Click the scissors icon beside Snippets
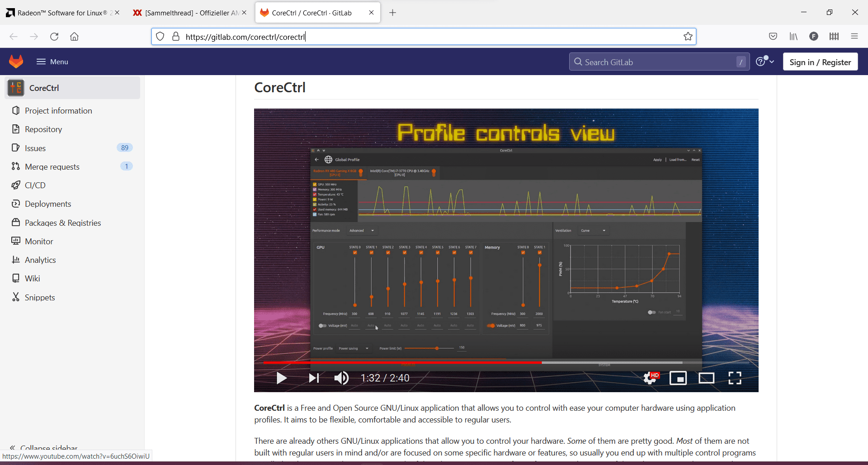 tap(16, 297)
